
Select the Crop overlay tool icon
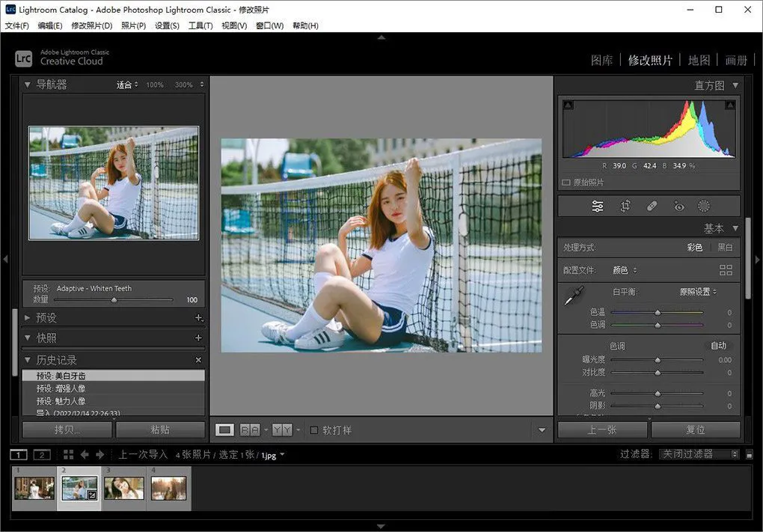(625, 207)
